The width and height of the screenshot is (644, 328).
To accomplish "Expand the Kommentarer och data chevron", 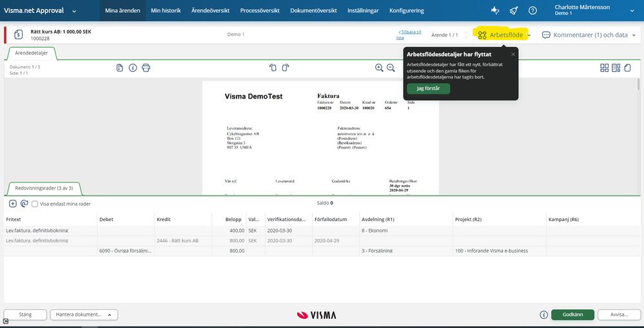I will pyautogui.click(x=634, y=35).
